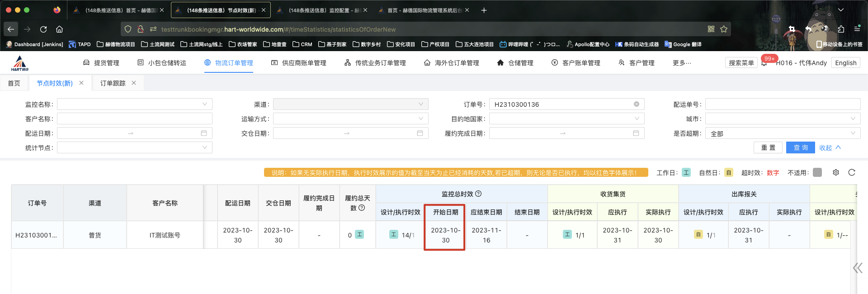
Task: Click help icon beside 监控总时效 header
Action: click(x=478, y=194)
